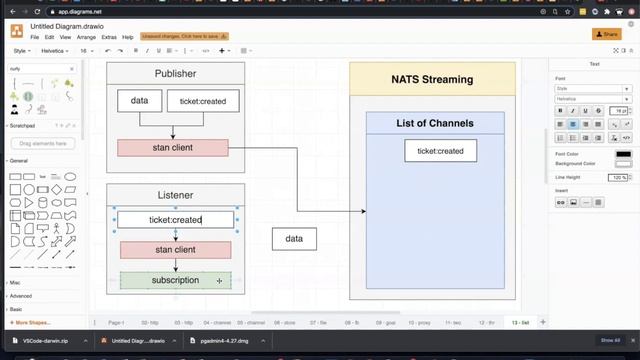Open the File menu
Viewport: 640px width, 360px height.
tap(35, 37)
